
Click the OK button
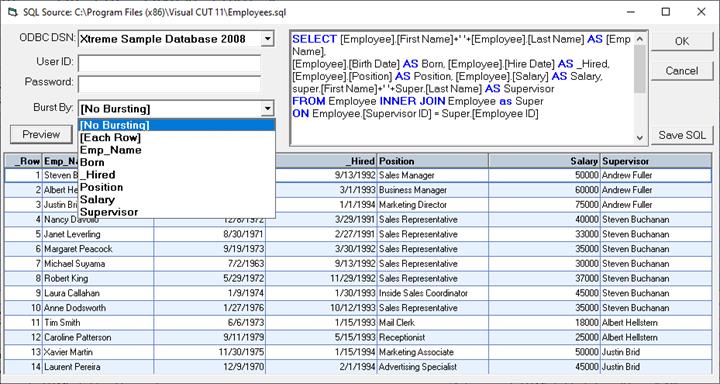[681, 41]
